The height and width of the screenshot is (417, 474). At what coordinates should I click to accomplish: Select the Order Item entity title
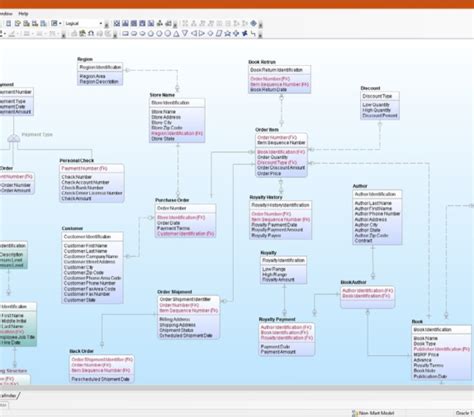point(267,130)
